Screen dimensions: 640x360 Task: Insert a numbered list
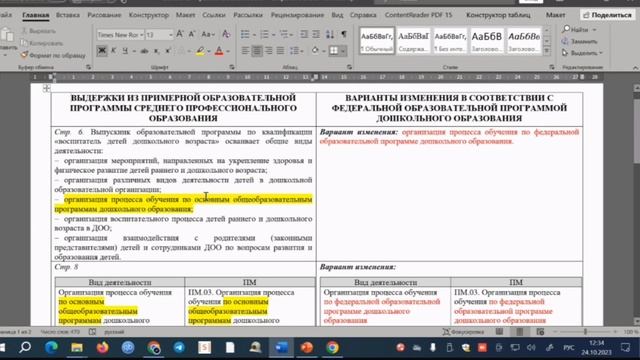pos(264,34)
